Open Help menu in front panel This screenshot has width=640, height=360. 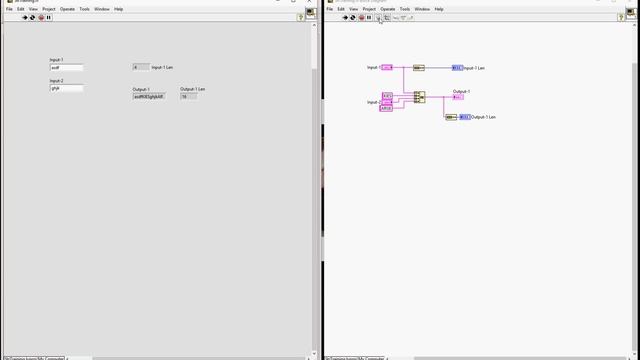[x=118, y=9]
